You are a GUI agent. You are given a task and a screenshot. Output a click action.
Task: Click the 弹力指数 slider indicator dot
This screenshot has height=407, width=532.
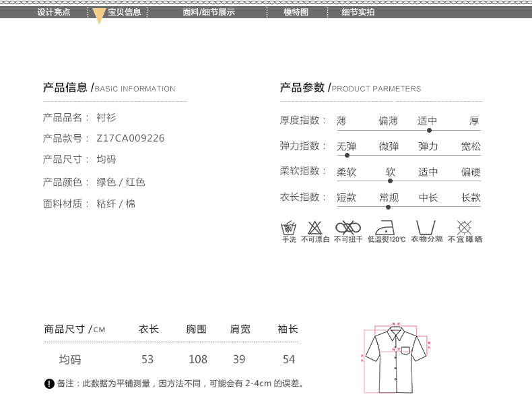[347, 156]
